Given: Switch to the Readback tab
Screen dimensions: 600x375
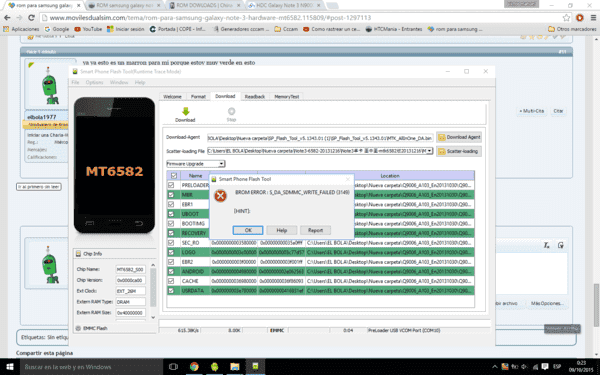Looking at the screenshot, I should click(x=255, y=96).
